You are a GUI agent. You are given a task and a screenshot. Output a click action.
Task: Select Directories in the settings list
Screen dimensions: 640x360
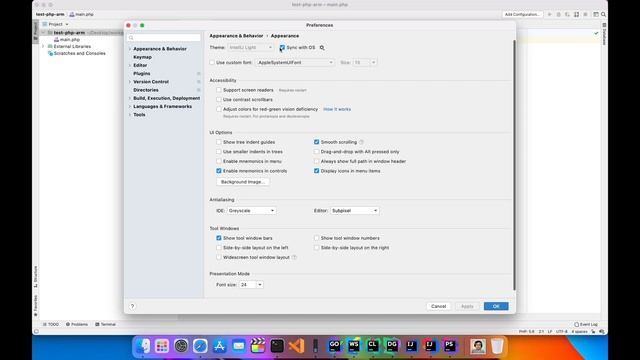point(146,90)
